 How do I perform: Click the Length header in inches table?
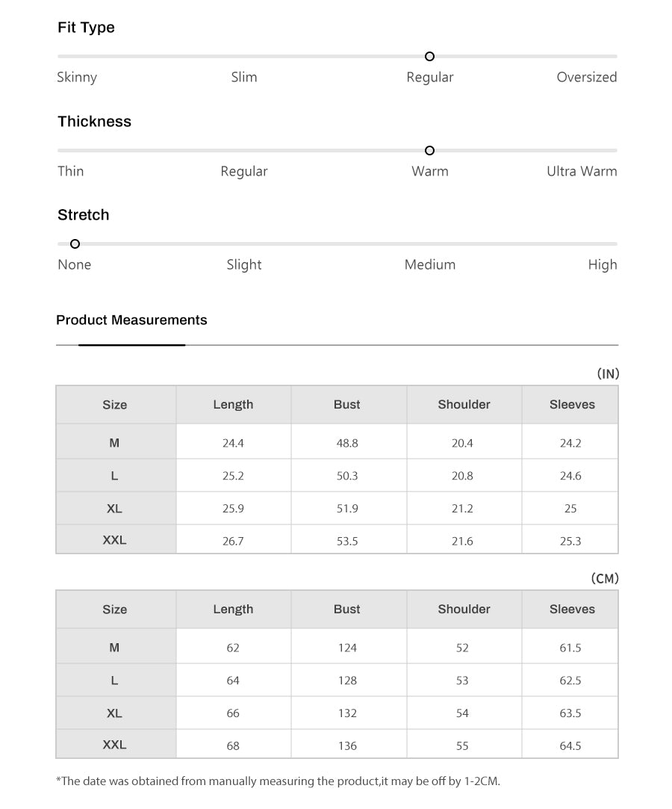(x=233, y=405)
